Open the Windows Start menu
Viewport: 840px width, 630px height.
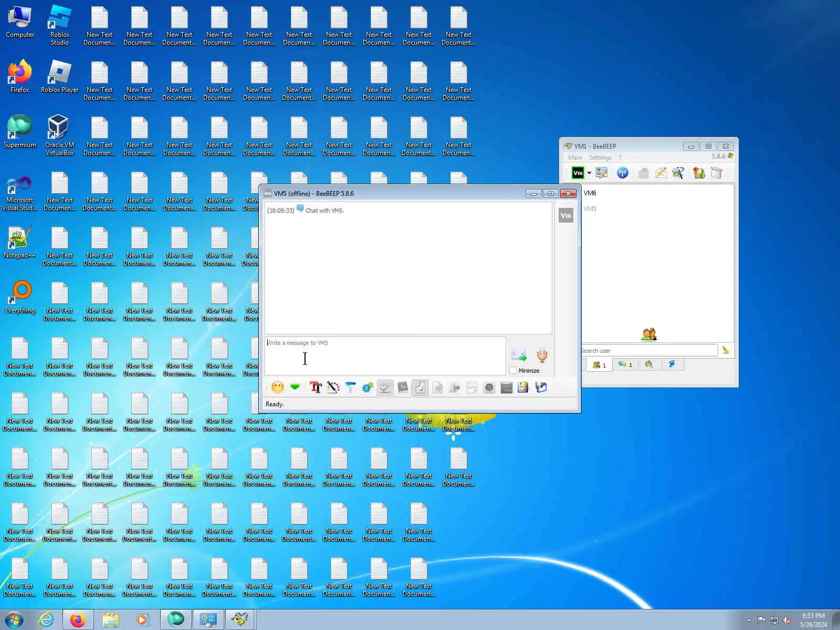coord(14,620)
